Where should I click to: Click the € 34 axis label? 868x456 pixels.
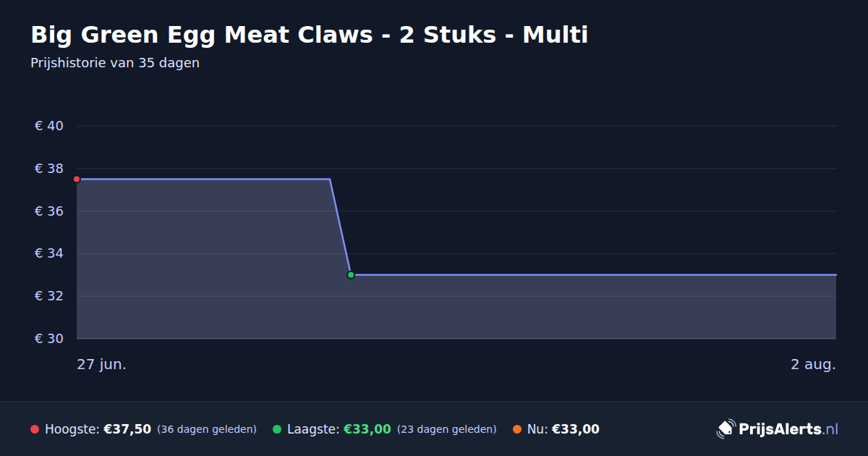[49, 253]
